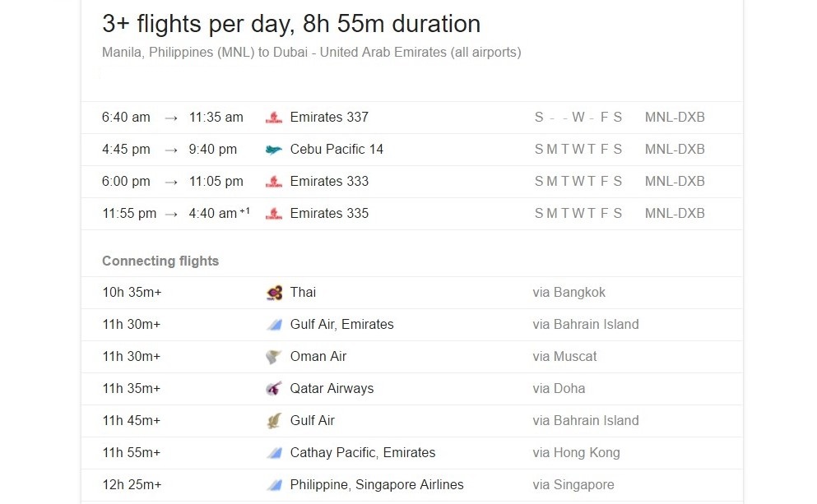Select the Cebu Pacific 14 flight
Image resolution: width=817 pixels, height=504 pixels.
pos(337,150)
